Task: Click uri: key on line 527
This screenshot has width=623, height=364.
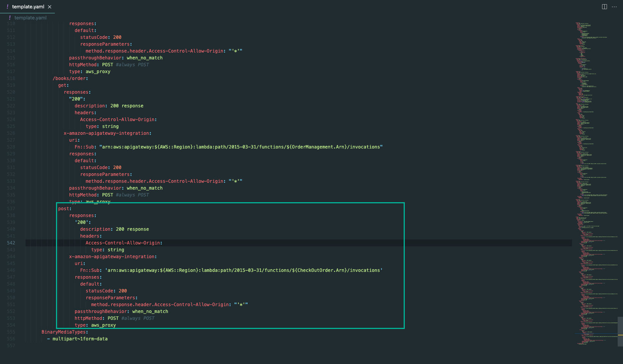Action: (x=75, y=140)
